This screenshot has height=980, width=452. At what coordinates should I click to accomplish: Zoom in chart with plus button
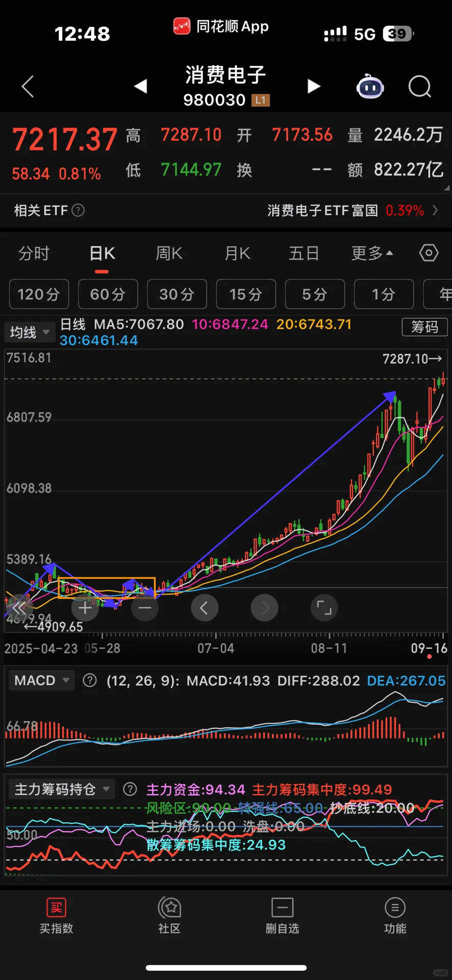pyautogui.click(x=85, y=608)
